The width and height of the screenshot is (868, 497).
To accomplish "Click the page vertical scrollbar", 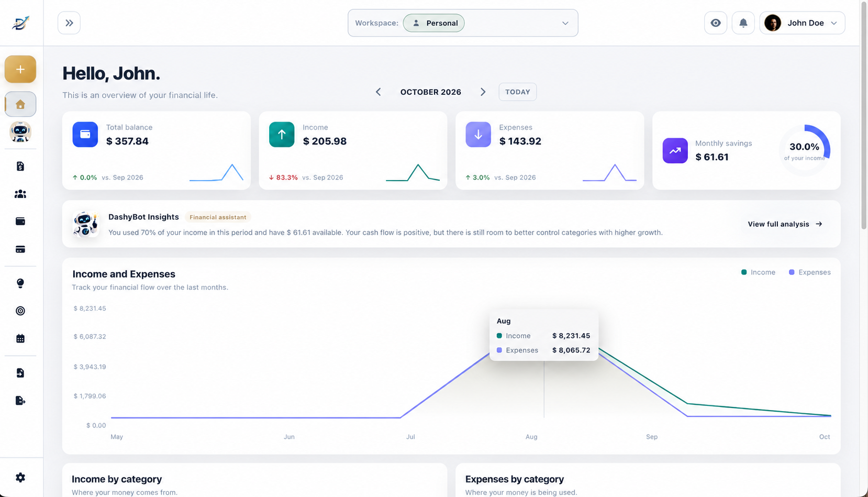I will [x=864, y=115].
